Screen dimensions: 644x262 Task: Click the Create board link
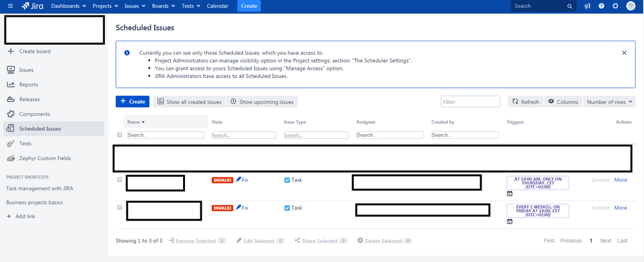(35, 52)
